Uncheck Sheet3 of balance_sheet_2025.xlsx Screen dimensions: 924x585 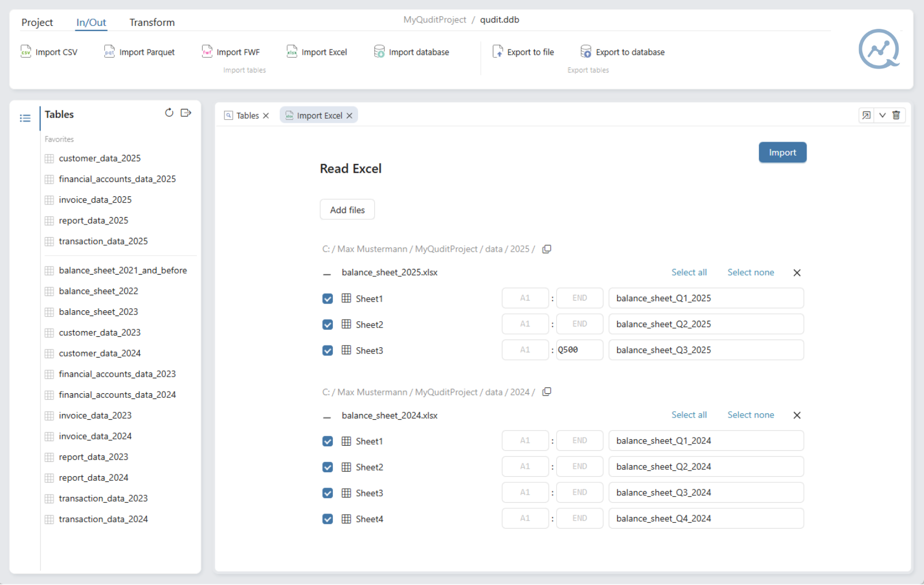click(328, 351)
